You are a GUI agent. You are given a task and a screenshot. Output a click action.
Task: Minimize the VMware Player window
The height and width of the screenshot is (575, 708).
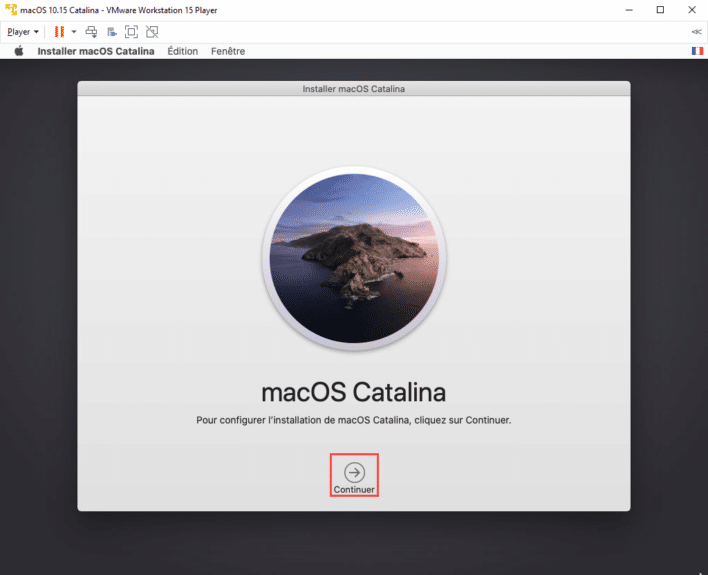(629, 10)
